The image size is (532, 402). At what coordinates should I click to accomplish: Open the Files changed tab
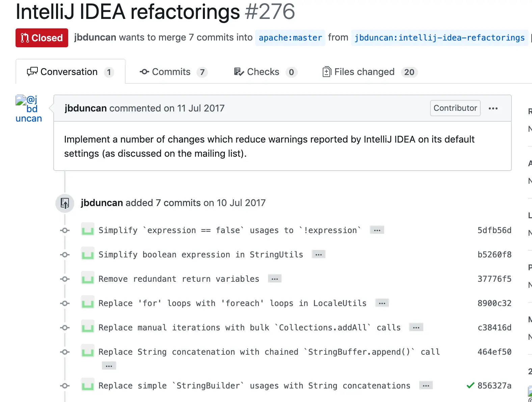coord(370,72)
